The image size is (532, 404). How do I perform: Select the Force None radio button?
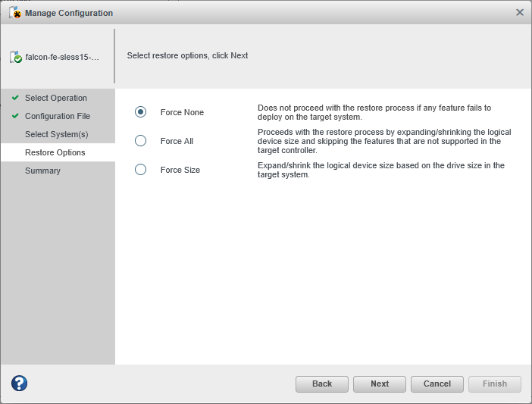[x=140, y=112]
